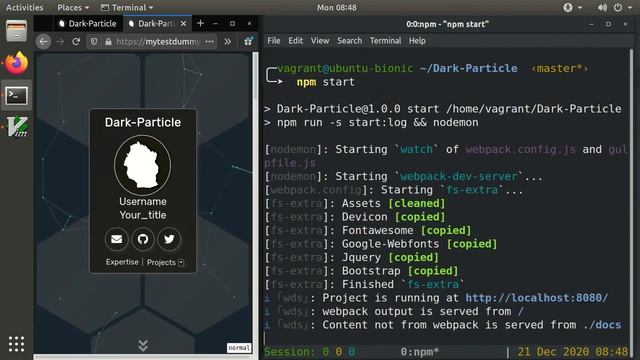Close the second Dark-Particle tab
Screen dimensions: 640x360
click(x=183, y=24)
